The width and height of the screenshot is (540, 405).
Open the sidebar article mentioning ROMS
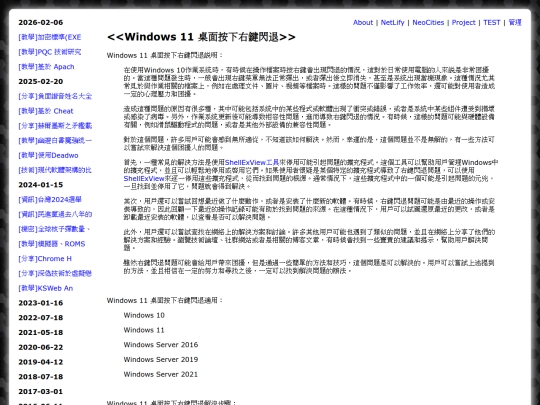tap(52, 244)
